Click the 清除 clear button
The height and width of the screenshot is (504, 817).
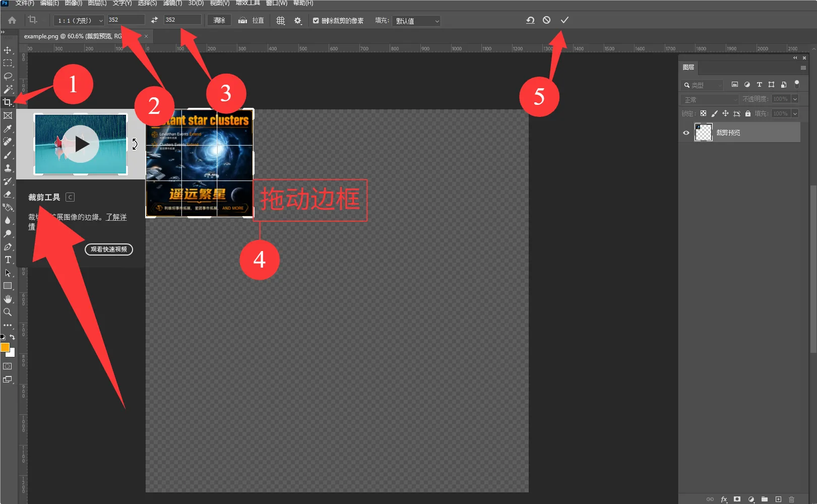pyautogui.click(x=219, y=21)
